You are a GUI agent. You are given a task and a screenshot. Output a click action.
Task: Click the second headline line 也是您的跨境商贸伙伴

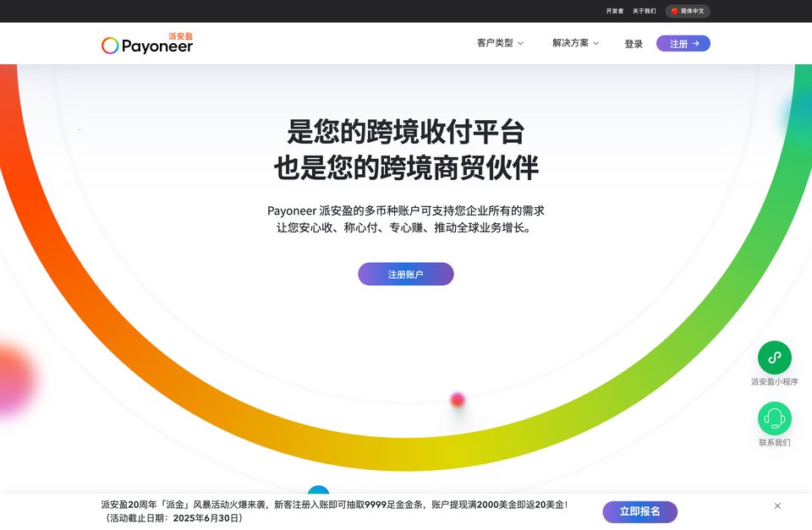point(405,167)
